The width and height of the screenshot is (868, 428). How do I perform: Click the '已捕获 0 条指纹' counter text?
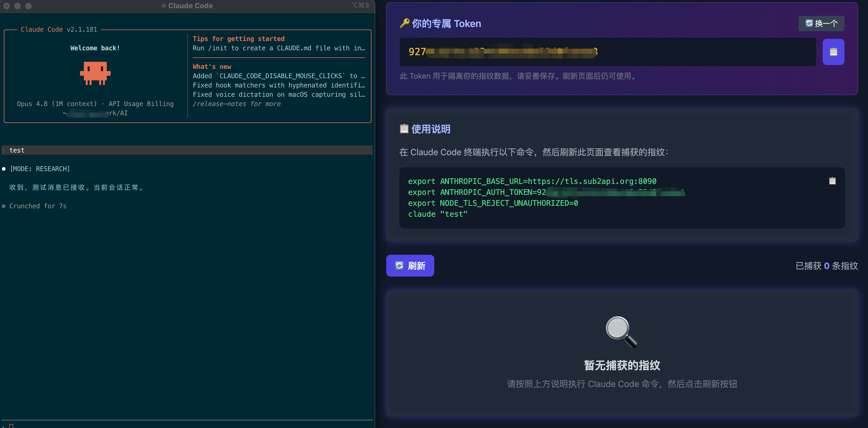click(x=826, y=266)
